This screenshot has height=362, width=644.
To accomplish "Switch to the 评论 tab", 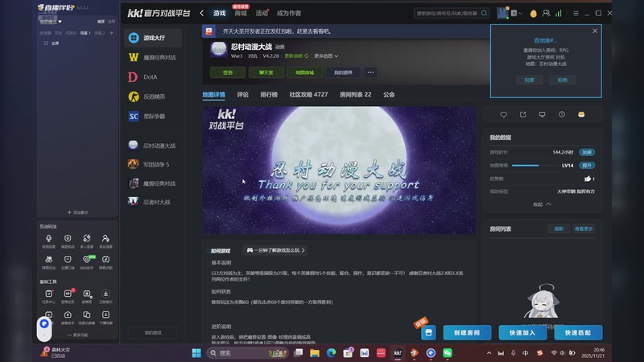I will pos(242,94).
